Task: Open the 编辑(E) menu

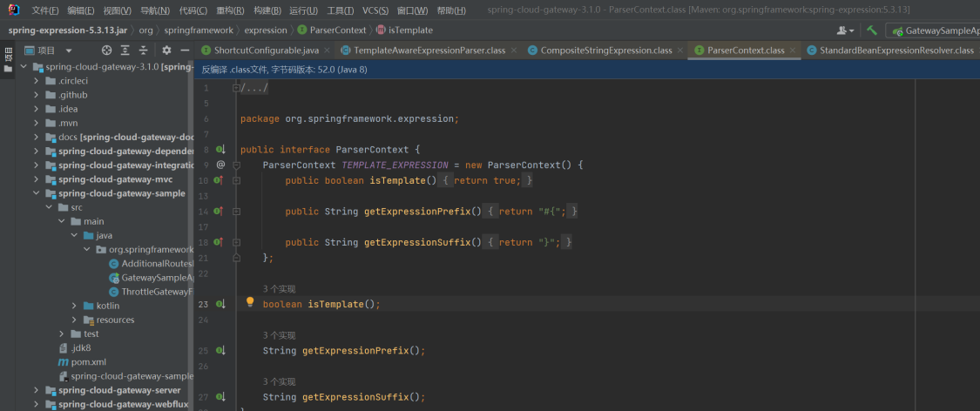Action: [81, 10]
